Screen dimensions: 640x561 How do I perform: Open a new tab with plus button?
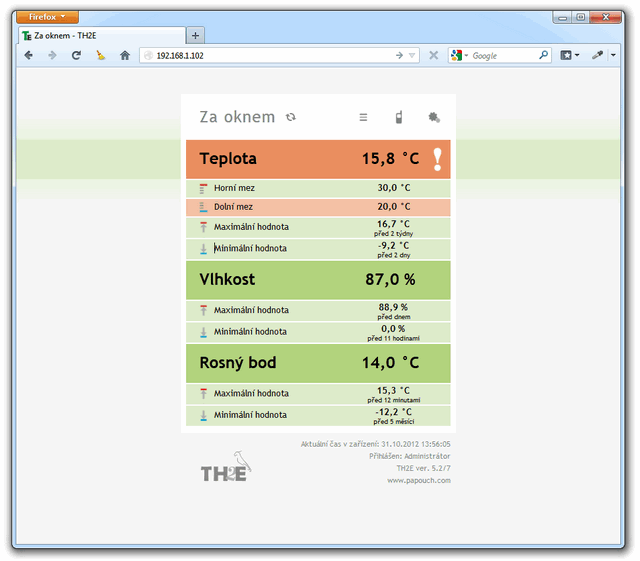coord(195,35)
